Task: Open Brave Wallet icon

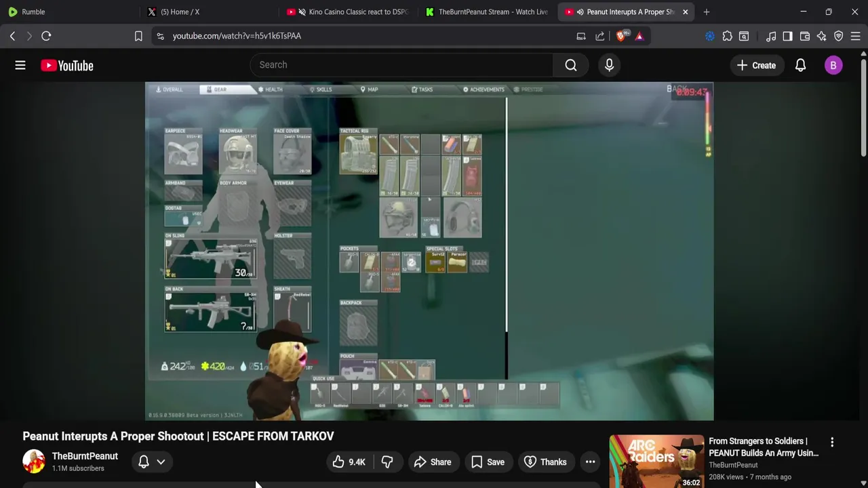Action: coord(805,36)
